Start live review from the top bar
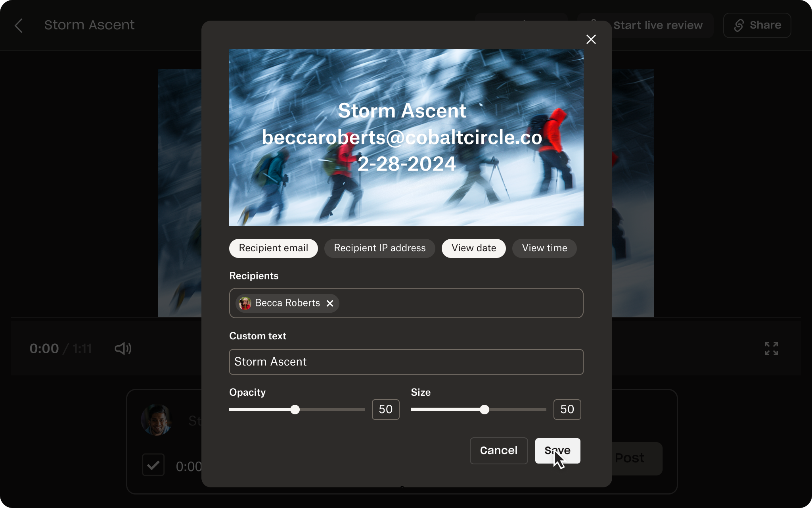 657,25
